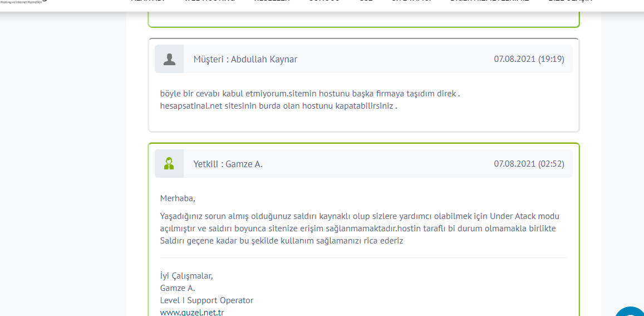Click the Level I Support Operator signature line

pyautogui.click(x=207, y=300)
